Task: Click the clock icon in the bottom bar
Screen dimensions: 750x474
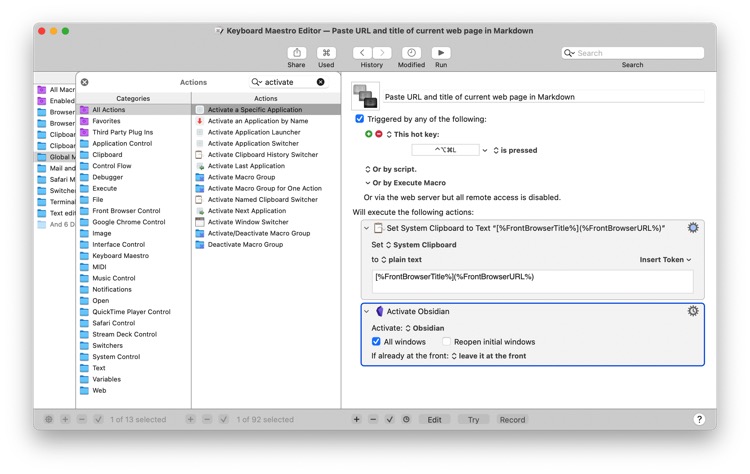Action: (x=406, y=419)
